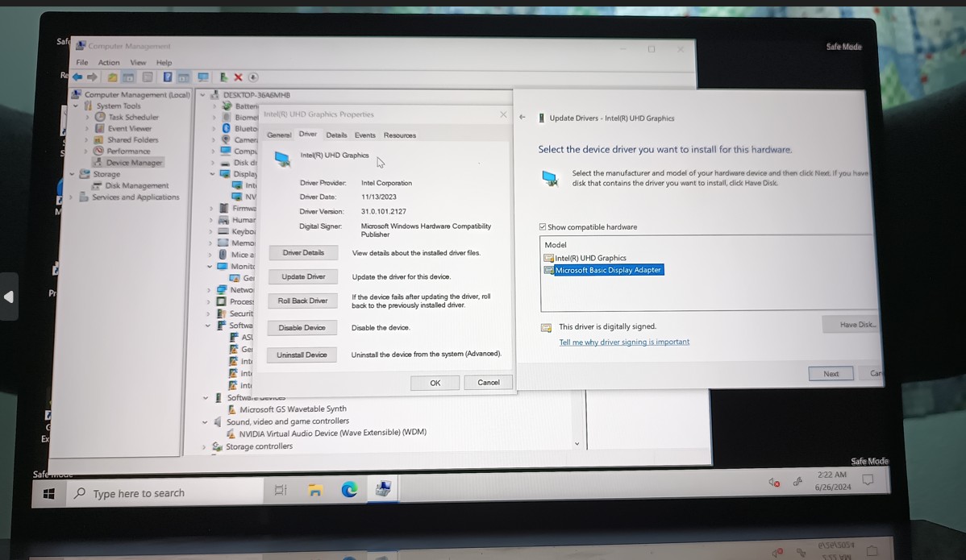
Task: Click the red X uninstall device toolbar icon
Action: click(x=239, y=77)
